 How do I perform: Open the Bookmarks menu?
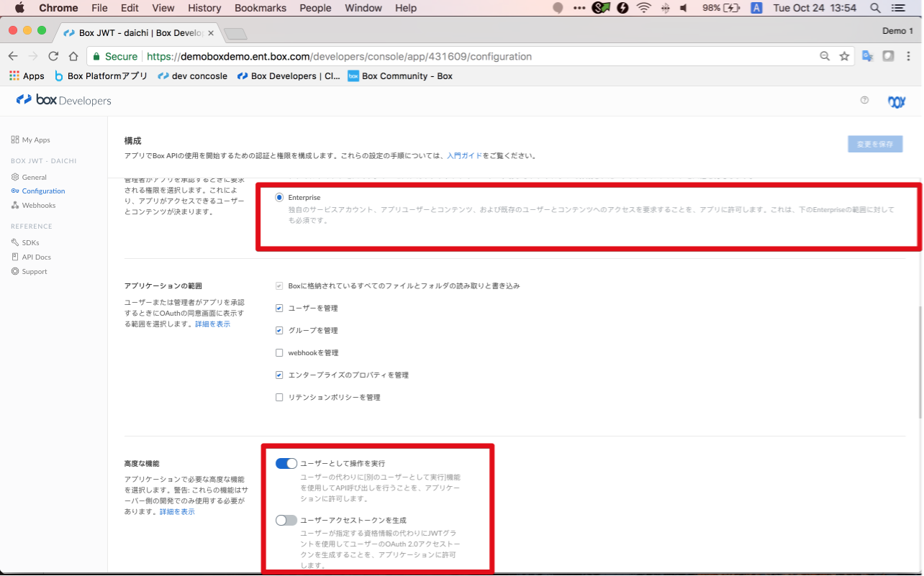coord(261,8)
